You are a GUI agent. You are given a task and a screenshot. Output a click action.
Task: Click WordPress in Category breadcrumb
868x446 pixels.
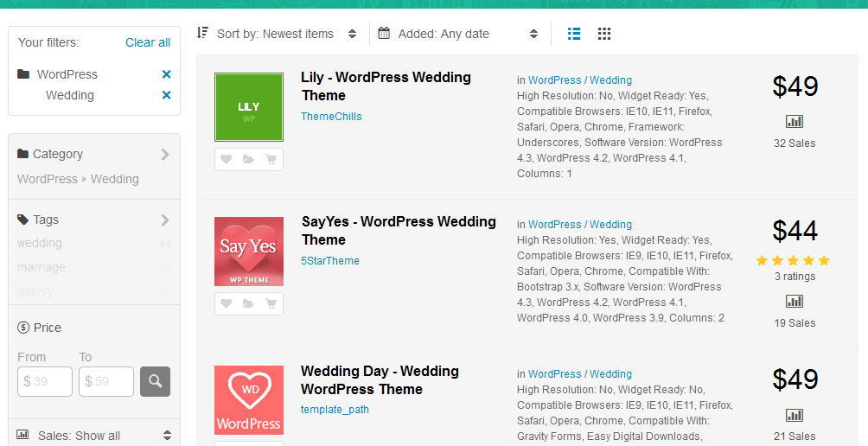point(48,179)
